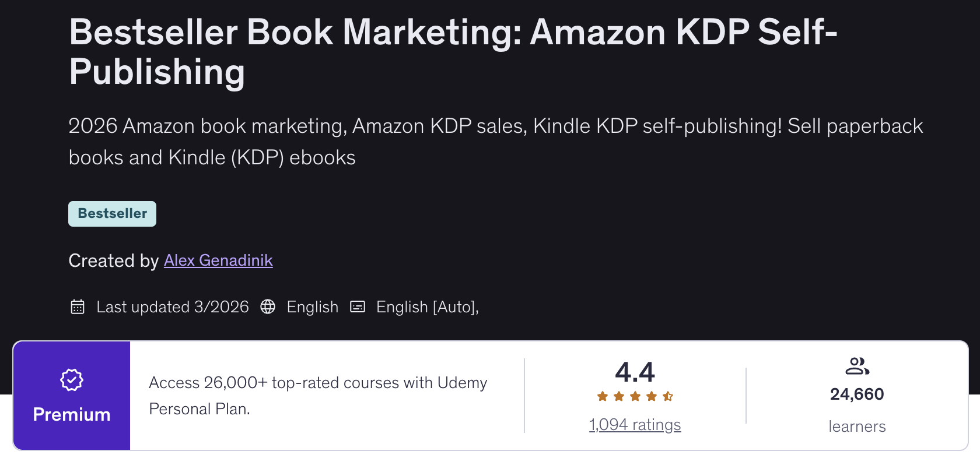The image size is (980, 458).
Task: Open Alex Genadinik's instructor profile link
Action: tap(218, 260)
